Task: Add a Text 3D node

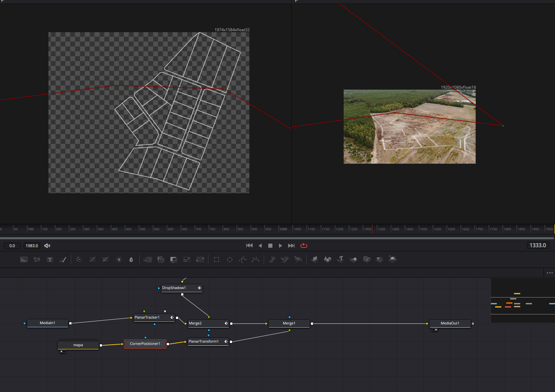Action: pos(340,259)
